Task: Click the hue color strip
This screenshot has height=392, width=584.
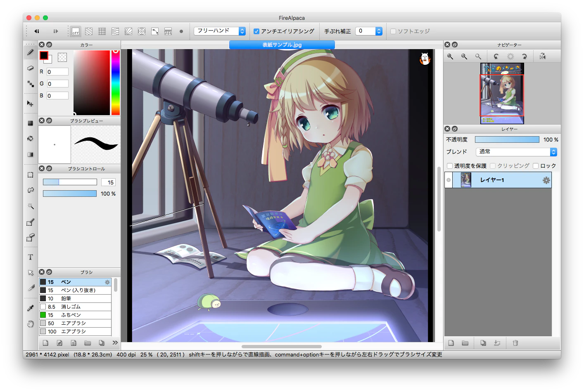Action: click(116, 83)
